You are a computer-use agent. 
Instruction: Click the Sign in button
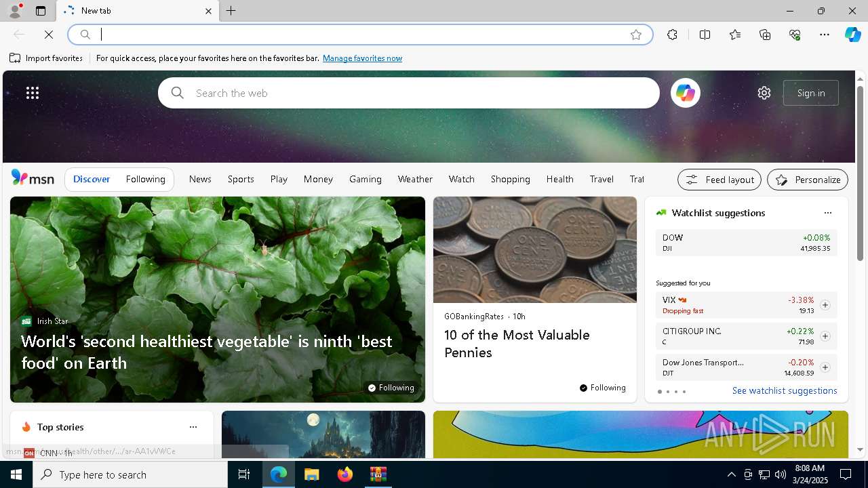click(x=811, y=93)
